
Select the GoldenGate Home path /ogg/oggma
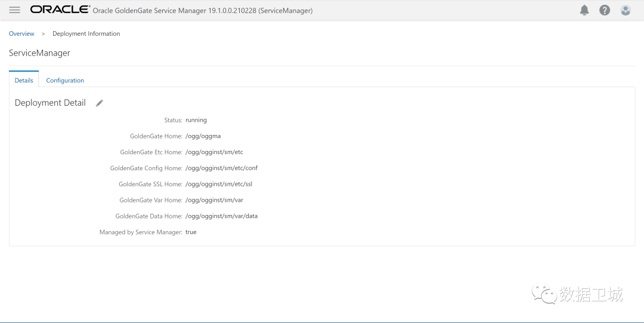point(203,136)
